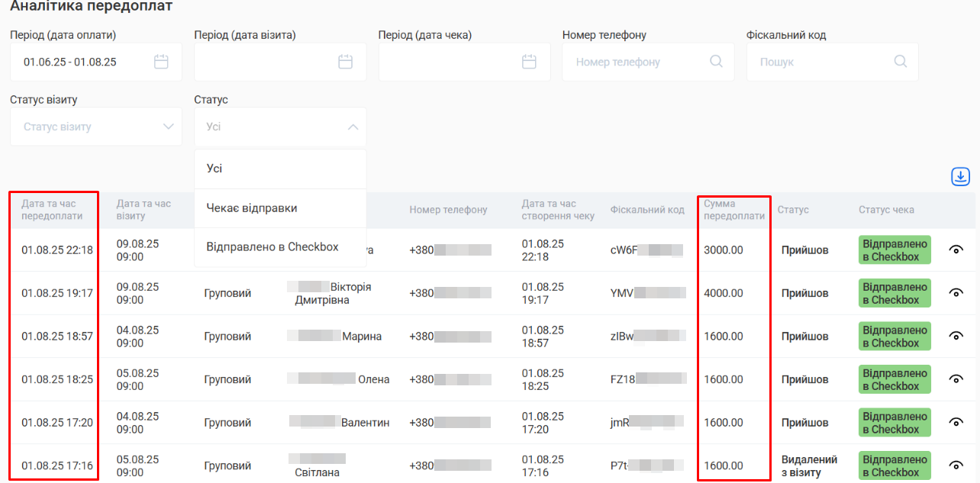Viewport: 980px width, 483px height.
Task: Click the download export icon above table
Action: (960, 176)
